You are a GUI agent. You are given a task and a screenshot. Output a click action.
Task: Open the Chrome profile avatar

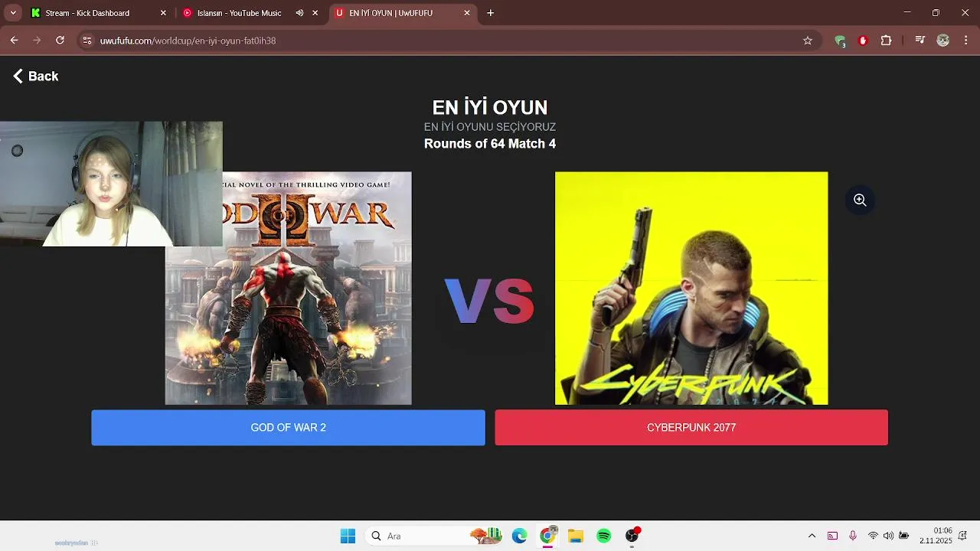point(943,41)
